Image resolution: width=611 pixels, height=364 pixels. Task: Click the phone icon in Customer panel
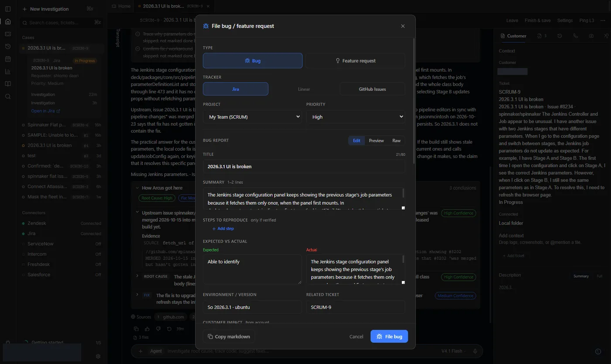[x=575, y=36]
